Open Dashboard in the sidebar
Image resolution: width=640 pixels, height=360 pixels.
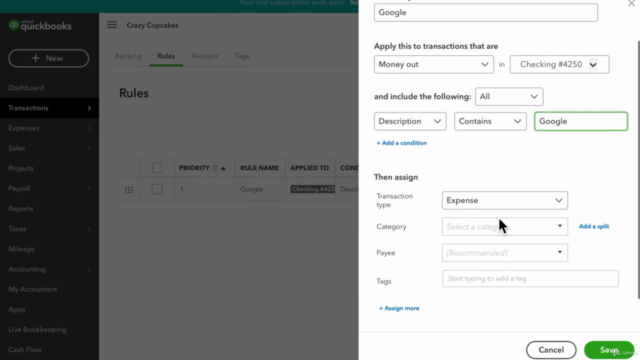coord(26,88)
